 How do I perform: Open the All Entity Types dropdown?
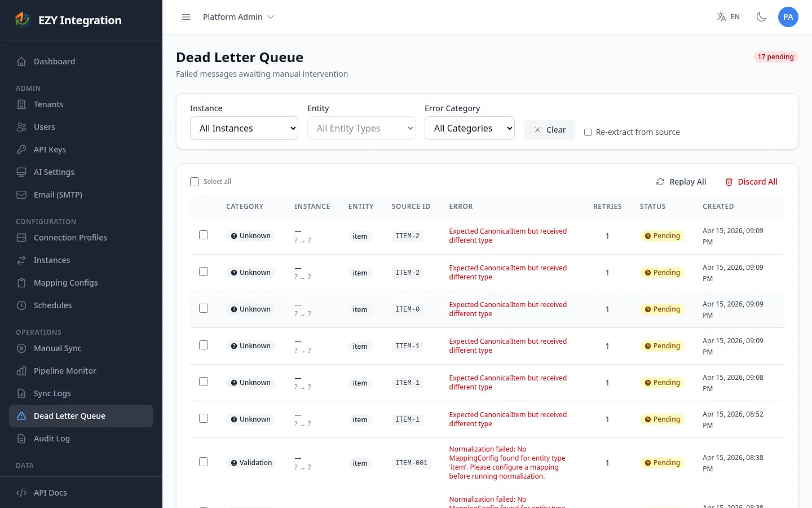coord(361,128)
